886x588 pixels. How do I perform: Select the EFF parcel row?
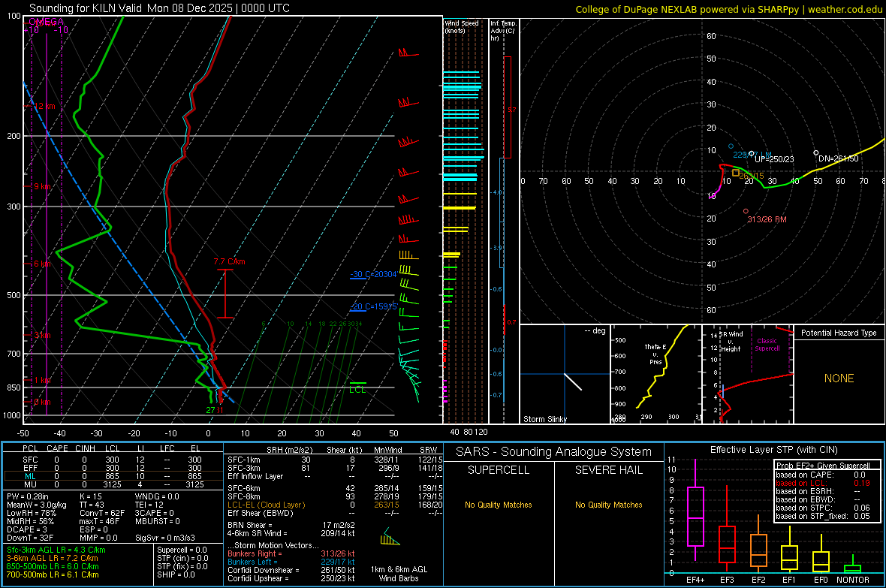point(113,468)
